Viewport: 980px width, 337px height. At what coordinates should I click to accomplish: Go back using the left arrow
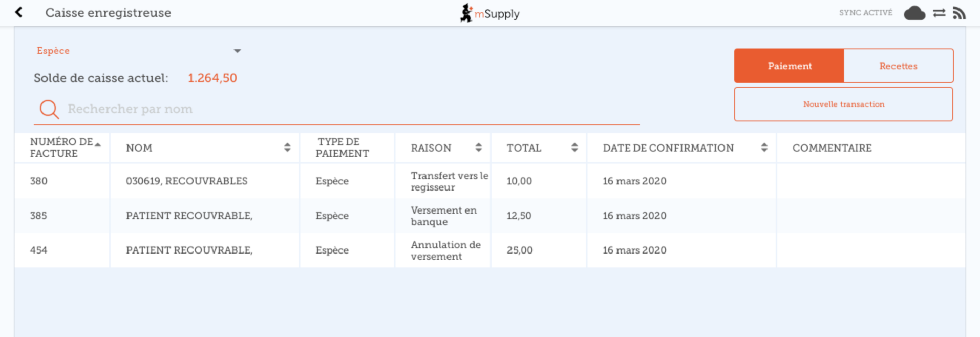[19, 12]
